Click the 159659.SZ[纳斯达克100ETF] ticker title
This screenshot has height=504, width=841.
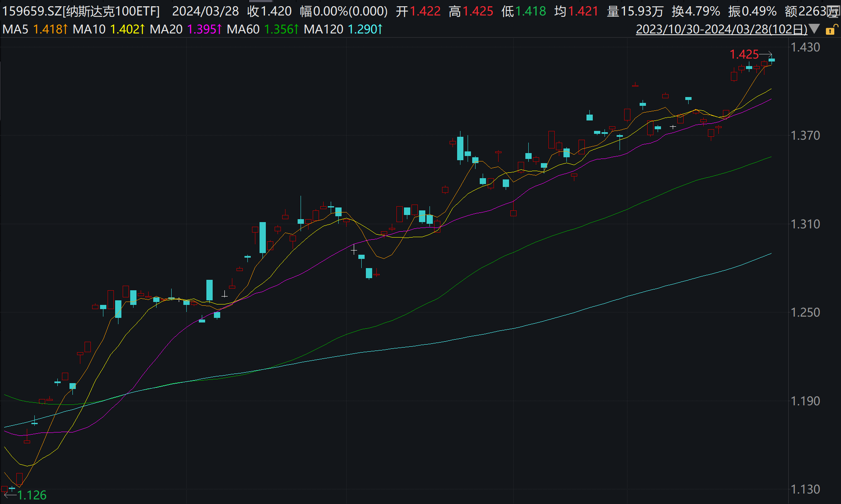[x=81, y=11]
